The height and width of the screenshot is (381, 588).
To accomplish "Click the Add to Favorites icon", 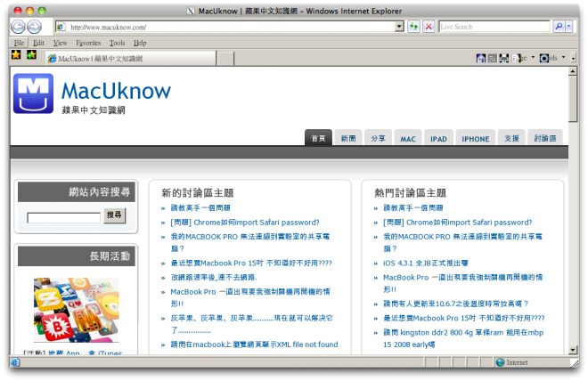I will tap(31, 56).
